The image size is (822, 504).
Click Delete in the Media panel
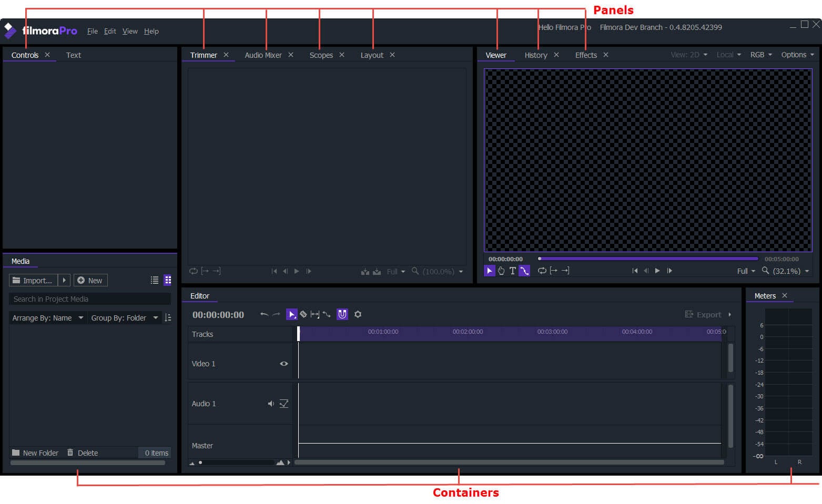(x=83, y=452)
